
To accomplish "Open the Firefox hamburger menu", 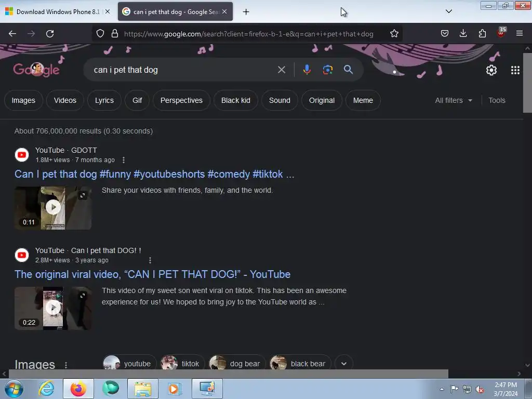I will click(x=520, y=33).
